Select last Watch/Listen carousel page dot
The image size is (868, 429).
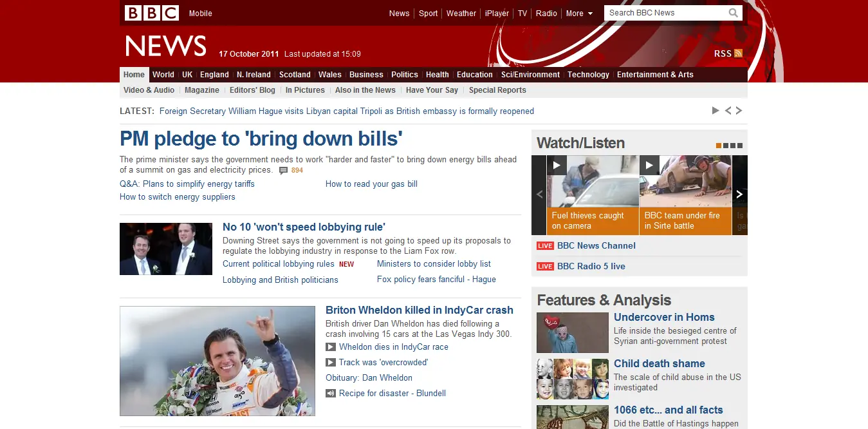[739, 146]
